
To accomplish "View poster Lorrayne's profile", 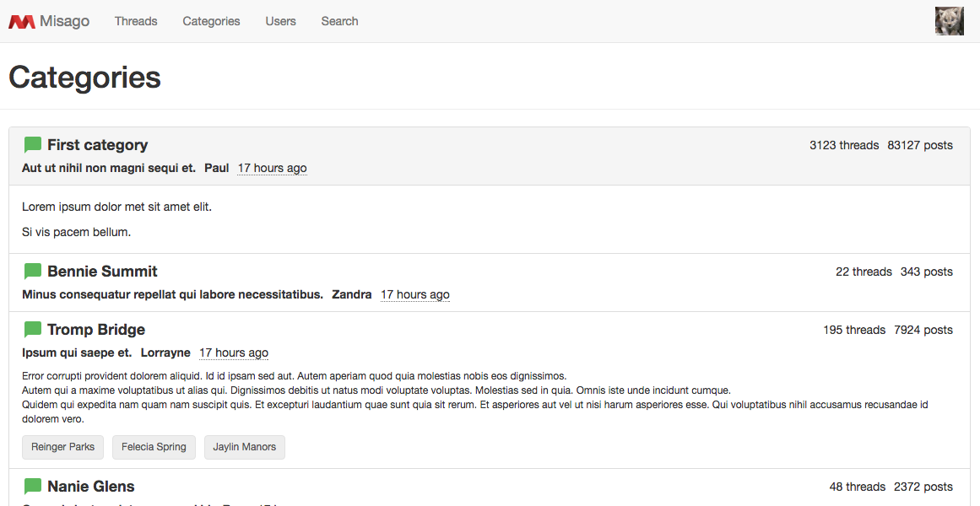I will pyautogui.click(x=165, y=353).
